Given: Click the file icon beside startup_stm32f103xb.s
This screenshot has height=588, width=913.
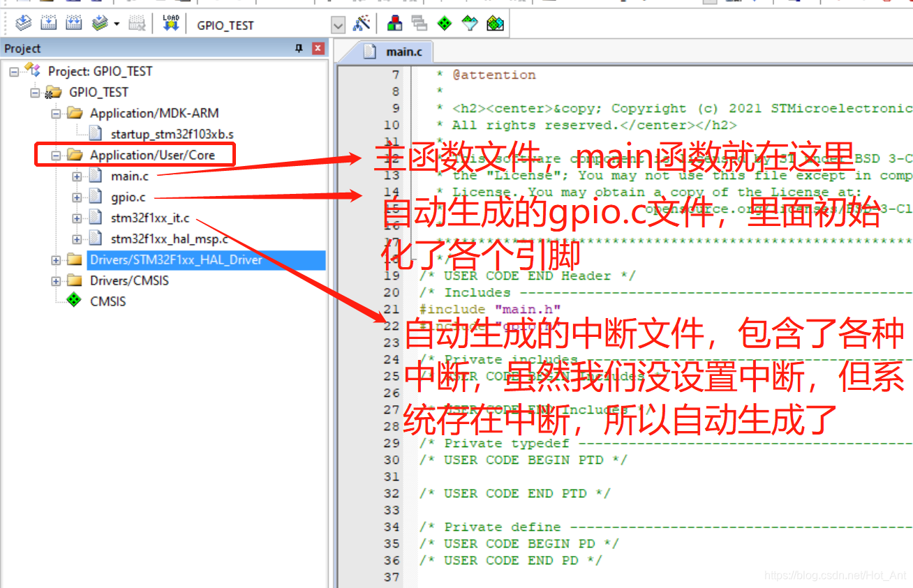Looking at the screenshot, I should coord(96,134).
